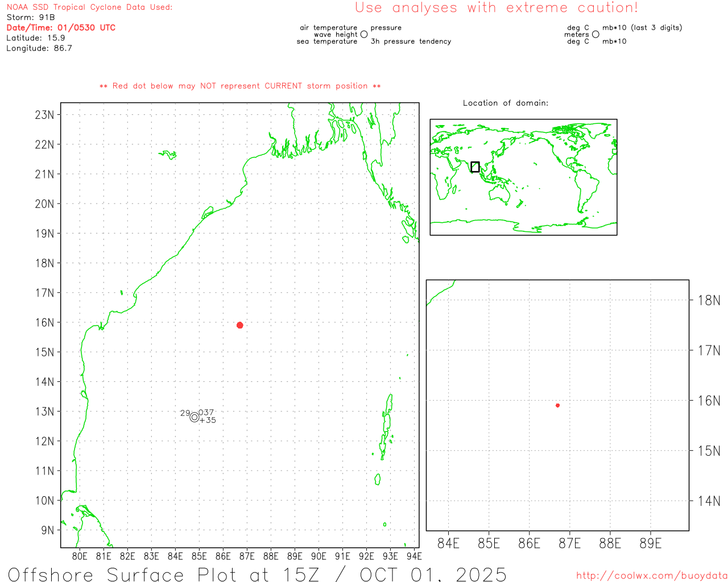Click the NOAA SSD Tropical Cyclone Data header
This screenshot has height=582, width=728.
click(x=89, y=7)
